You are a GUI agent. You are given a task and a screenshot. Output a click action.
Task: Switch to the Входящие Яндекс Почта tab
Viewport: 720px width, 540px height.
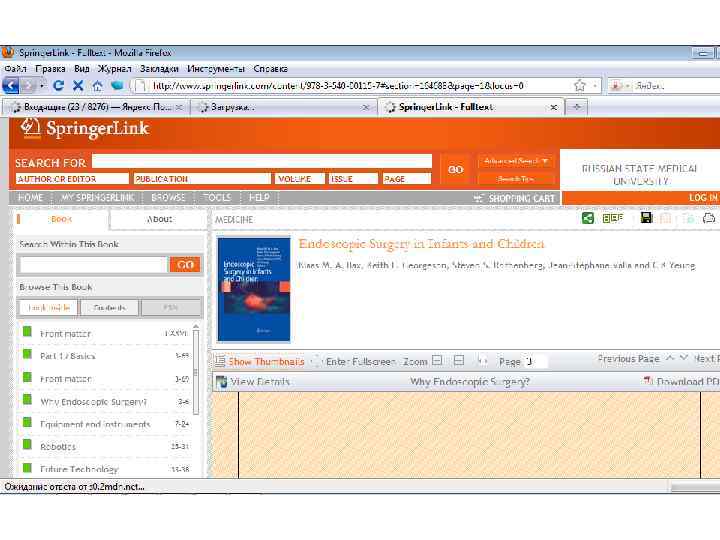[94, 107]
